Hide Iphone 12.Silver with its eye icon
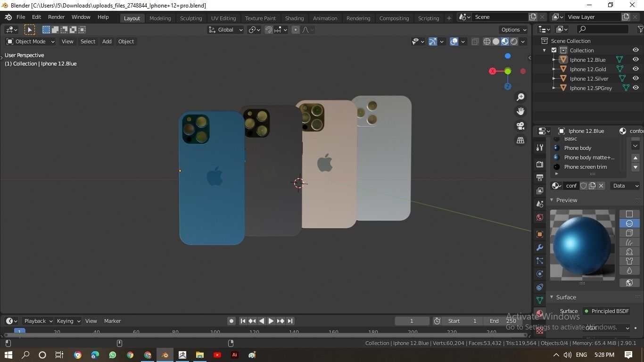 pos(636,78)
